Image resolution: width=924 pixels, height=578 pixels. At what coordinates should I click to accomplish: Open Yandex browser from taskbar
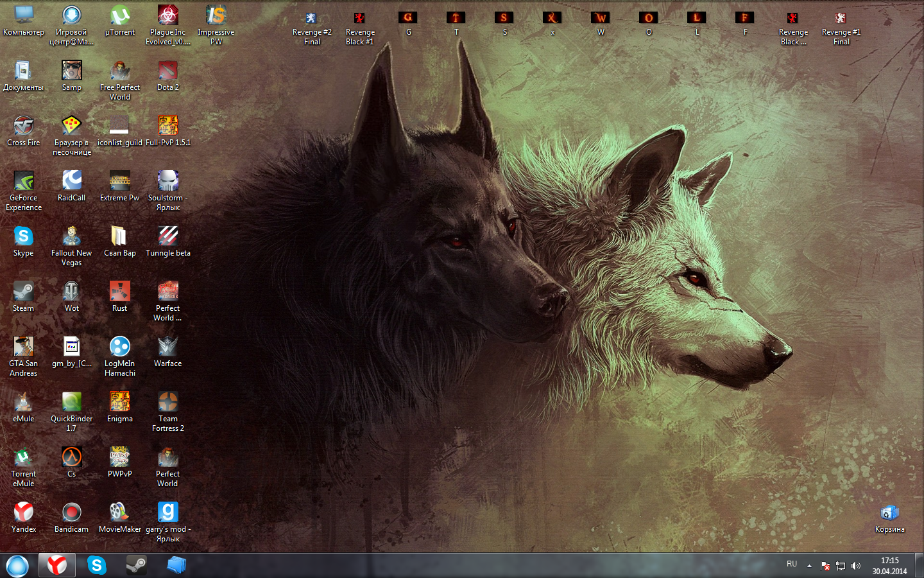click(57, 565)
